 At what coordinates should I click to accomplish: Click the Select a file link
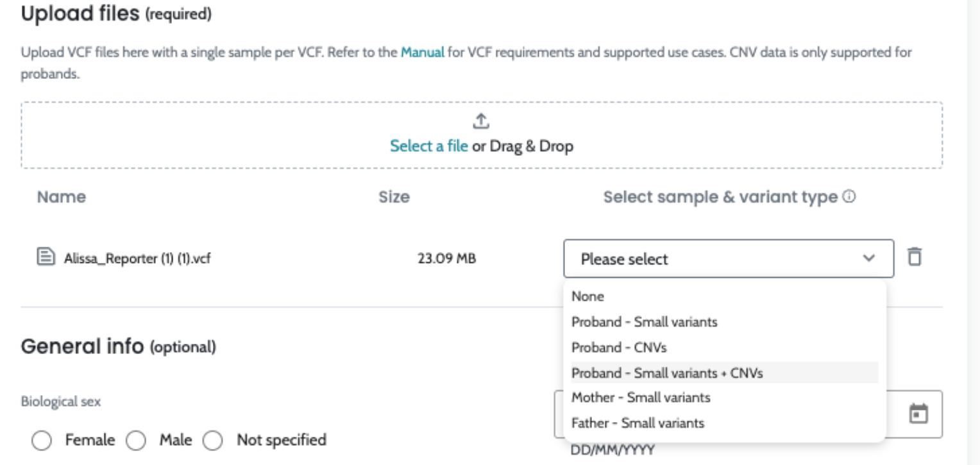coord(428,146)
